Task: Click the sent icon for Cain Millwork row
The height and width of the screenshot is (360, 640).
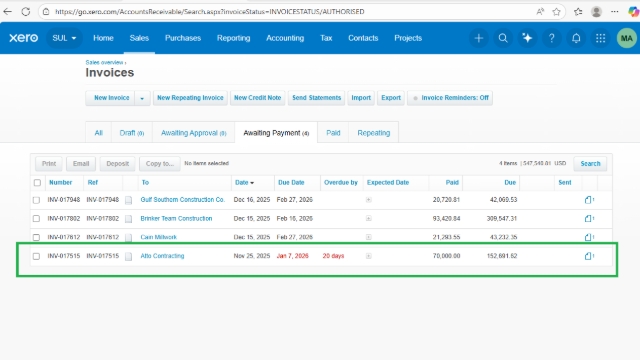Action: [x=589, y=237]
